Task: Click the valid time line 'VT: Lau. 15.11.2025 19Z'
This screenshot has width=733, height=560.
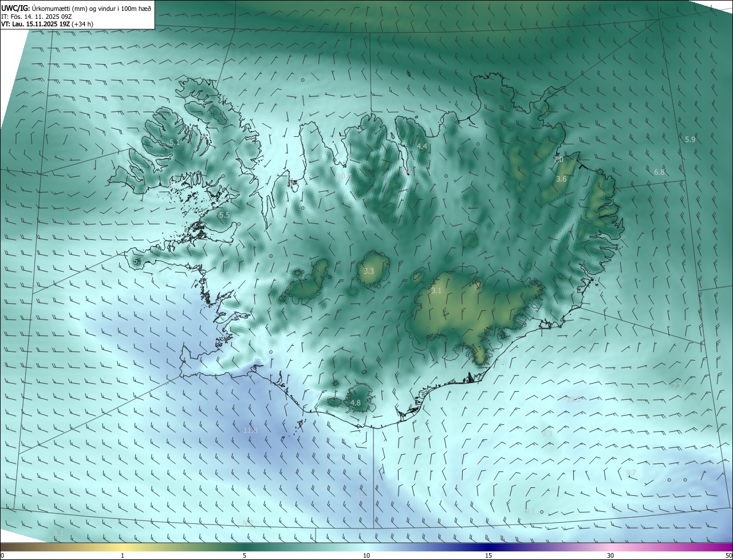Action: (36, 24)
